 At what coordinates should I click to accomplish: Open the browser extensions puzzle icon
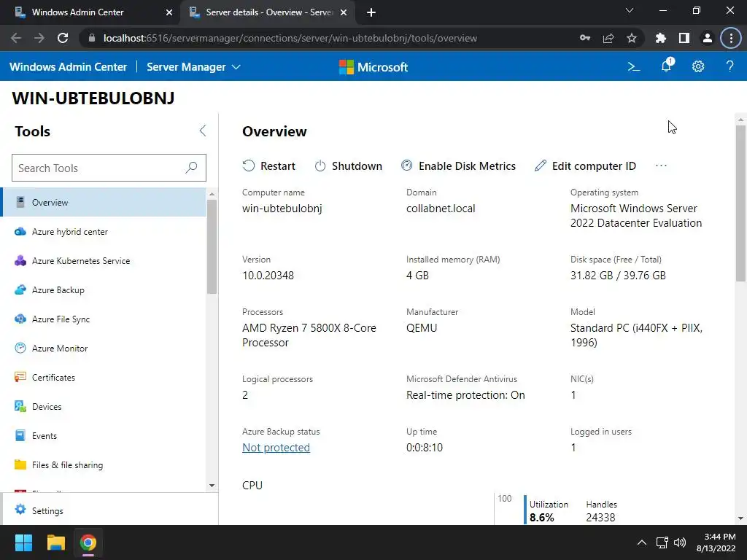[660, 38]
